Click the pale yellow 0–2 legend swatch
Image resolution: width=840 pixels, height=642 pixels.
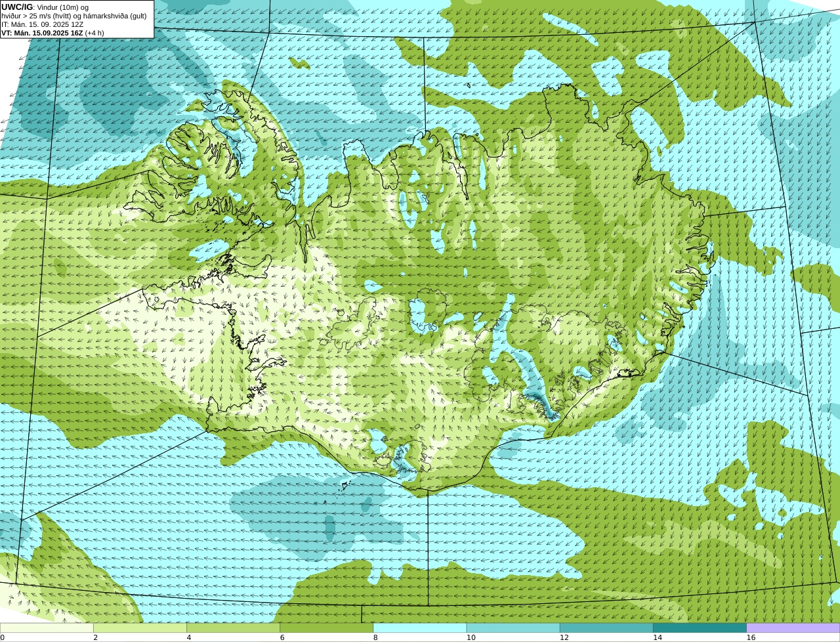tap(47, 628)
